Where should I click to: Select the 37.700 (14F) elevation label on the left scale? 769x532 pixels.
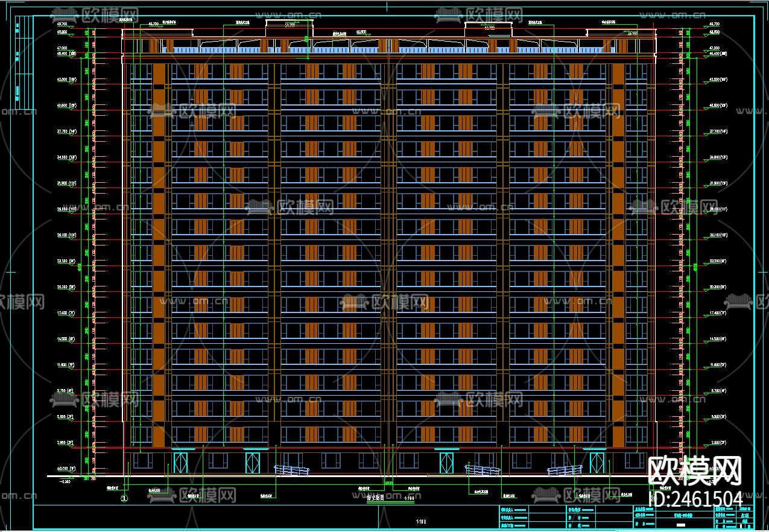(x=67, y=131)
